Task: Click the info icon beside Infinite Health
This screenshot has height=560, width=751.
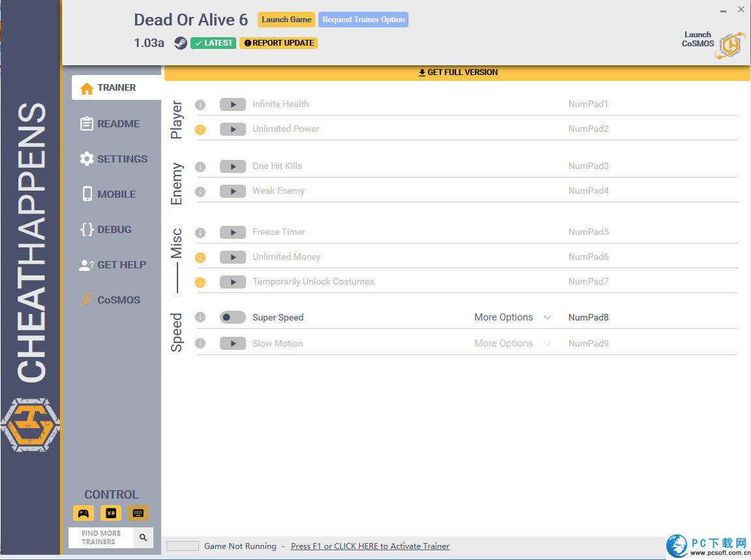Action: [x=200, y=104]
